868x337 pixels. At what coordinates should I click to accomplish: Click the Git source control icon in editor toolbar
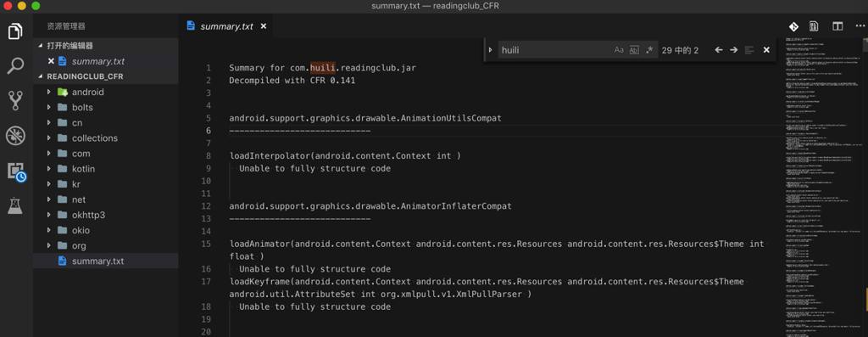(x=793, y=26)
